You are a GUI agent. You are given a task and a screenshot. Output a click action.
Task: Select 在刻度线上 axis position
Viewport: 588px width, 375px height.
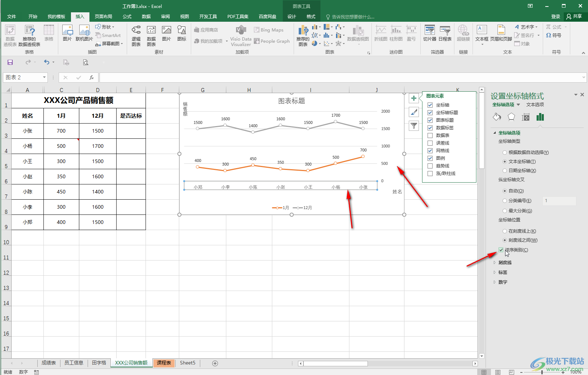(x=505, y=231)
